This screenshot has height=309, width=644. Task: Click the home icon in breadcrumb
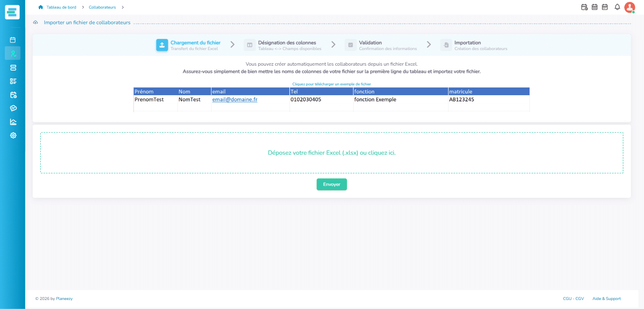tap(41, 7)
